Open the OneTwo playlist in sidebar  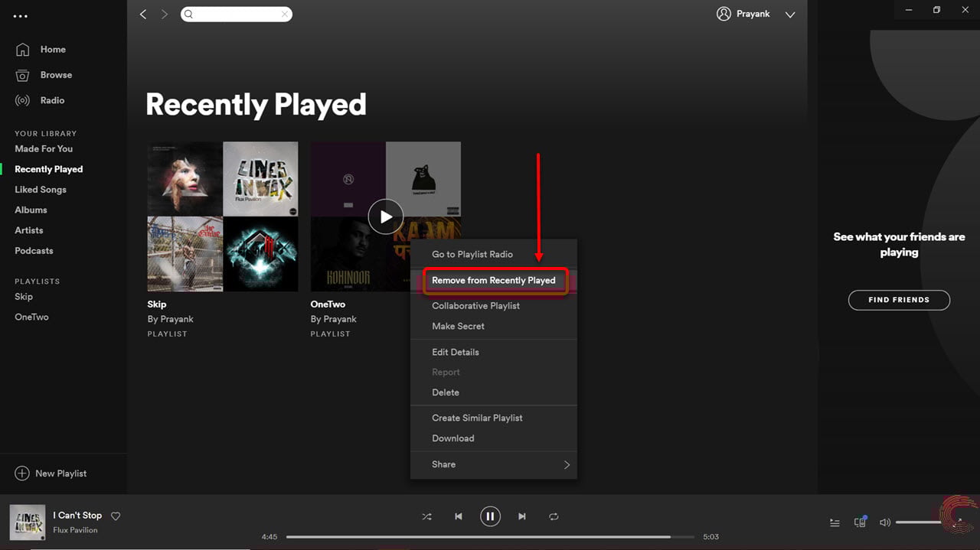click(31, 317)
